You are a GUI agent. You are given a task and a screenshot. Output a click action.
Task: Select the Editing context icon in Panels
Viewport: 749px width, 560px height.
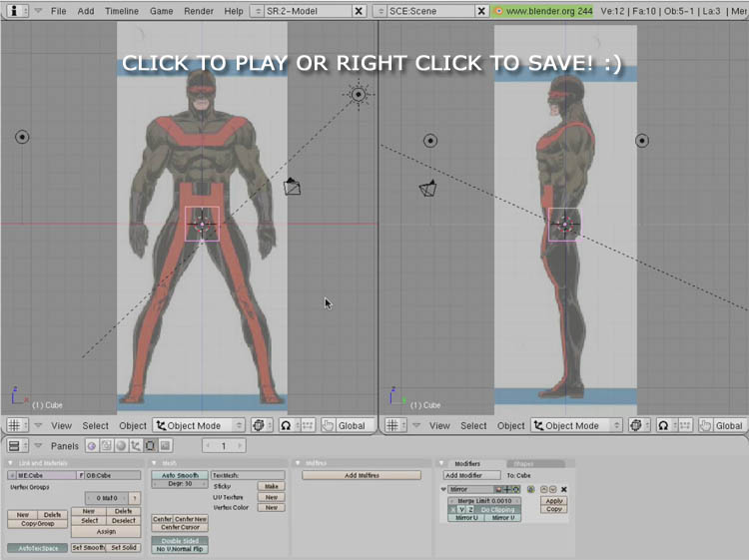(149, 445)
